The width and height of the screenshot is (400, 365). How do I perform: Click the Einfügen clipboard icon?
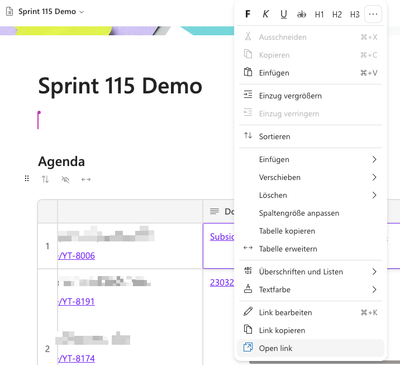pos(248,72)
